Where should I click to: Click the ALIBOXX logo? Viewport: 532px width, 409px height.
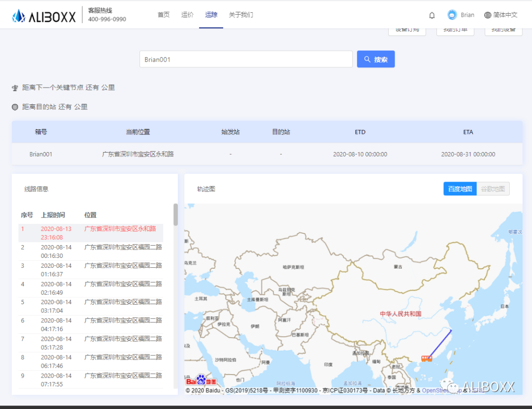tap(44, 16)
